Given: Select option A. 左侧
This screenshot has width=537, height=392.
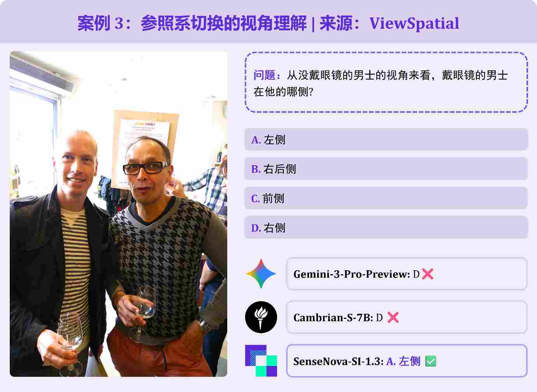Looking at the screenshot, I should pos(386,140).
